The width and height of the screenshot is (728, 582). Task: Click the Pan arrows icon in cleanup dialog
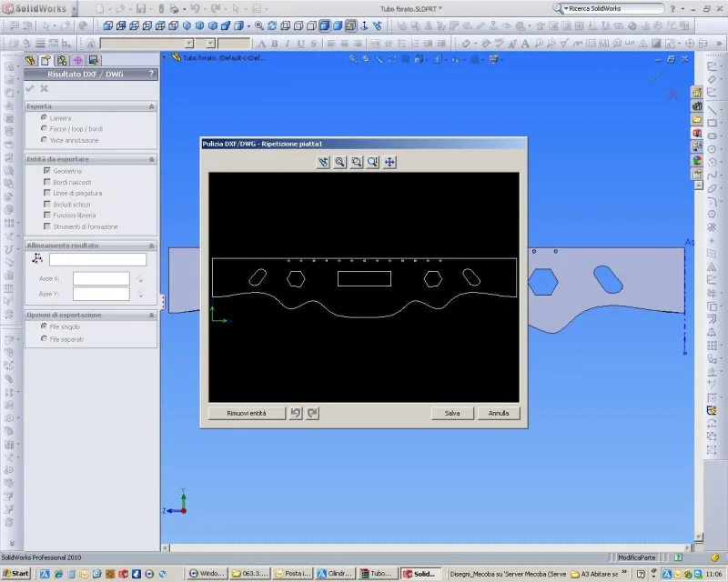click(389, 162)
